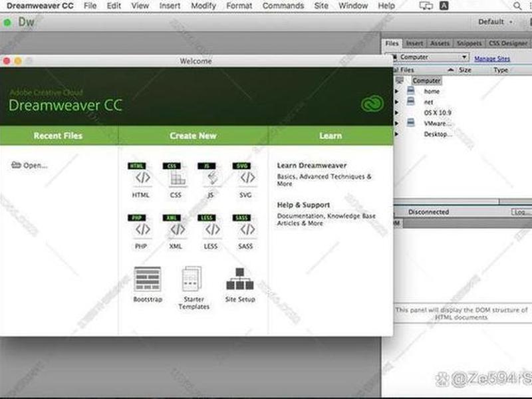The height and width of the screenshot is (399, 532).
Task: Open the Learn Dreamweaver link
Action: [312, 166]
